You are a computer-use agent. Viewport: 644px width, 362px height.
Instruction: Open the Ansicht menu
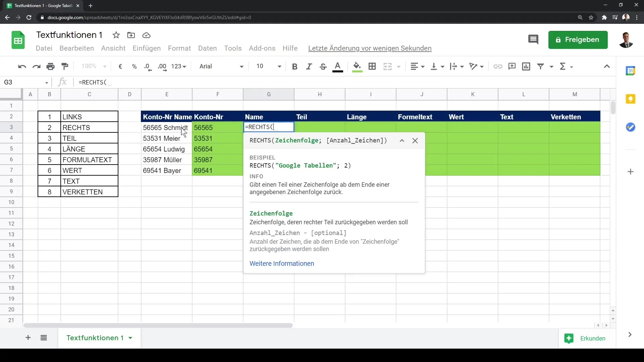point(113,48)
